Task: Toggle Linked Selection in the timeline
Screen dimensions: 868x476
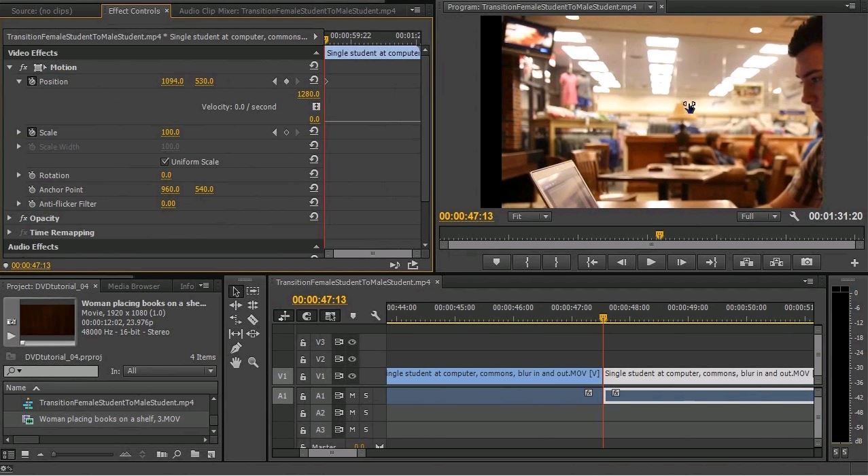Action: 330,316
